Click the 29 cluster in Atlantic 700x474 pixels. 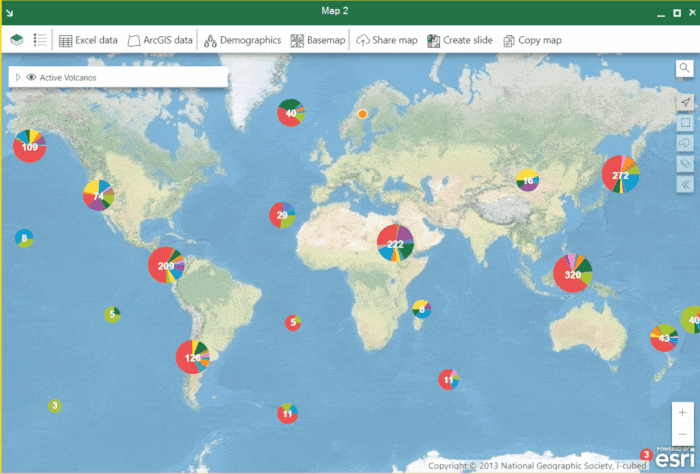pos(282,215)
